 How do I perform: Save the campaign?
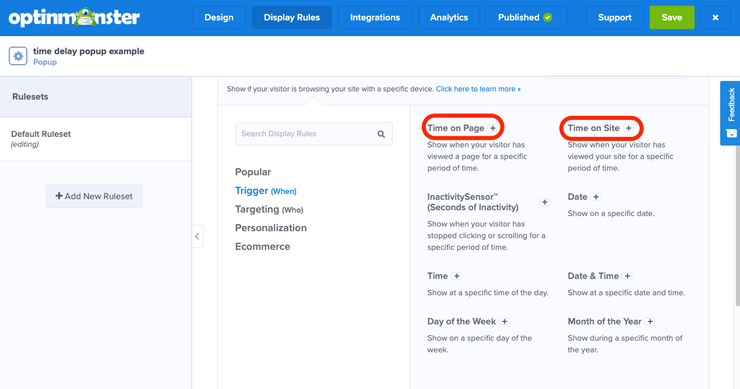[x=672, y=17]
